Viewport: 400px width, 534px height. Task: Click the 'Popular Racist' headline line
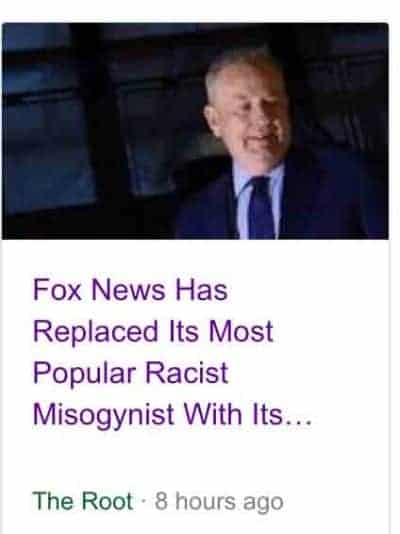[131, 373]
